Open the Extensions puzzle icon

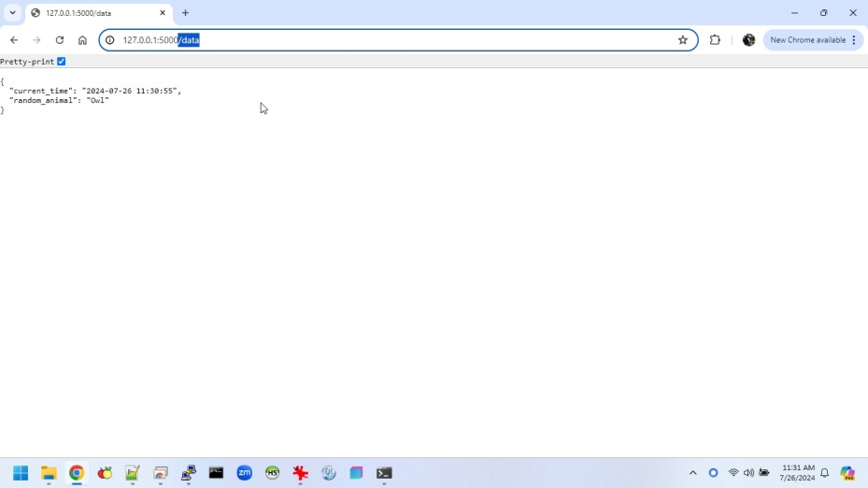point(715,40)
